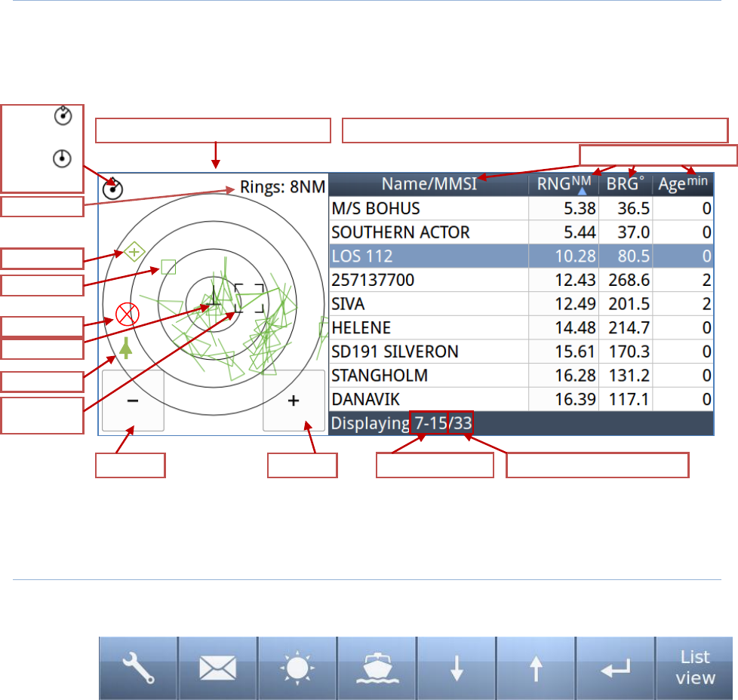Screen dimensions: 738x700
Task: Sort the list by RNG NM column
Action: (564, 184)
